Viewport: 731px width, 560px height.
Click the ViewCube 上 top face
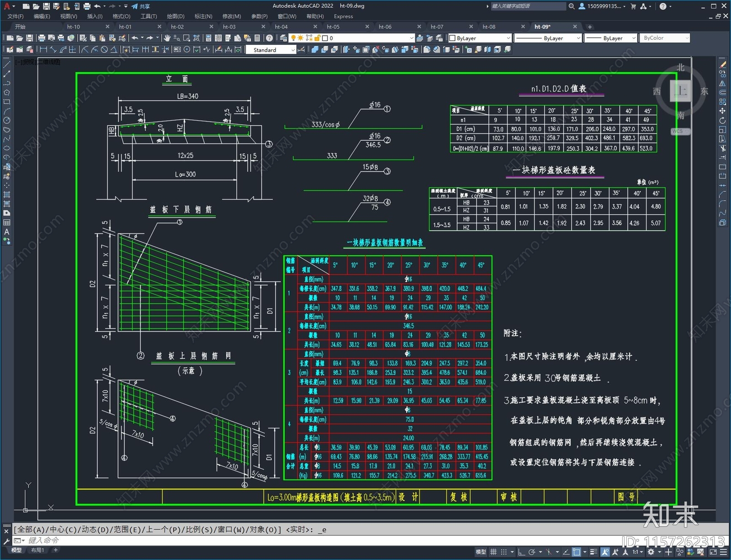pos(681,90)
